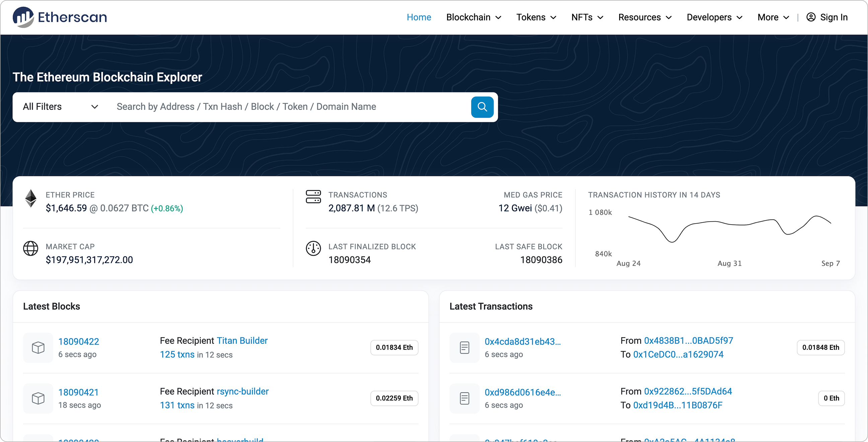Click the Latest Transactions heading
Image resolution: width=868 pixels, height=442 pixels.
(491, 307)
